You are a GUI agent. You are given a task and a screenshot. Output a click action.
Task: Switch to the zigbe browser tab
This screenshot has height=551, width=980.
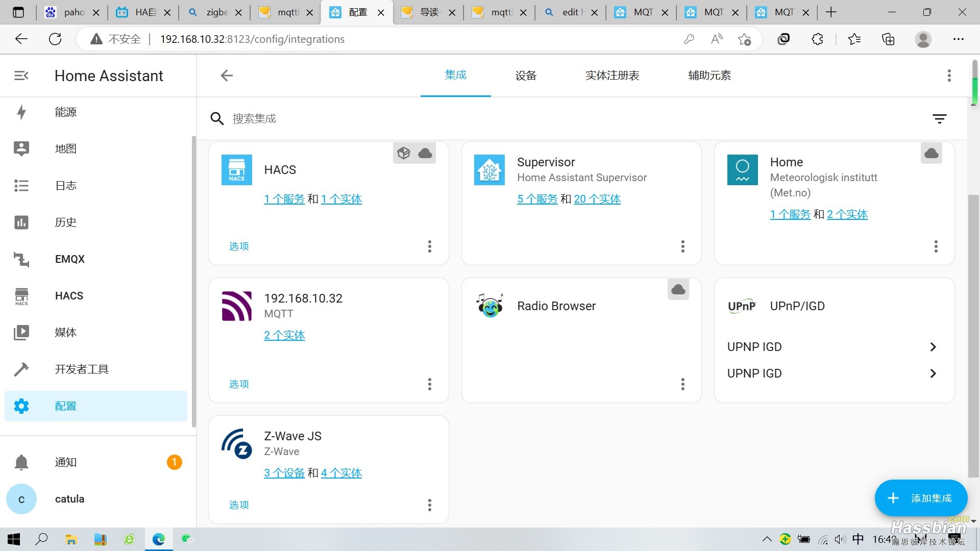(214, 12)
